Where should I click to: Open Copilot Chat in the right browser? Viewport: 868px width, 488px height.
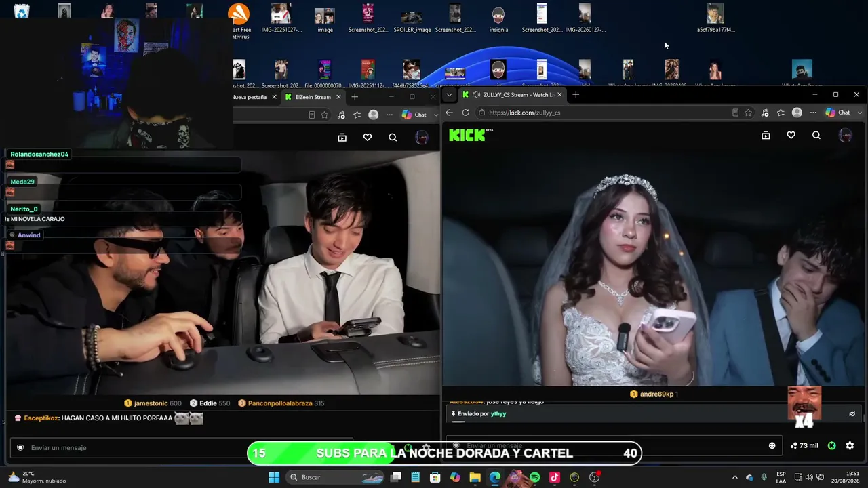click(837, 113)
